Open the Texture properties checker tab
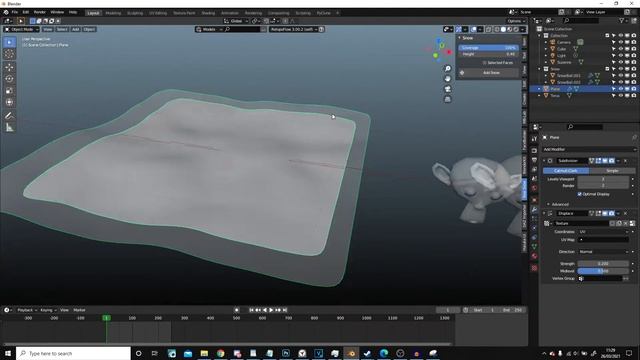This screenshot has width=640, height=360. (534, 268)
